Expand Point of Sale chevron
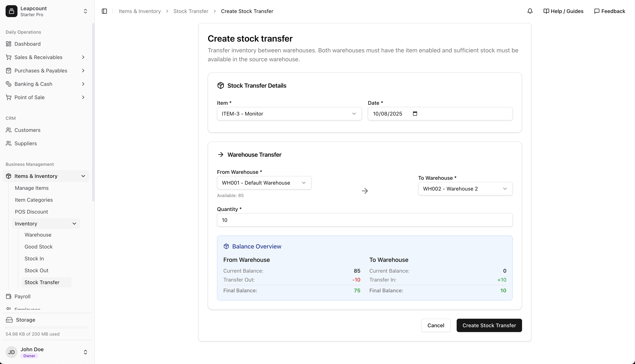The width and height of the screenshot is (635, 364). (83, 97)
